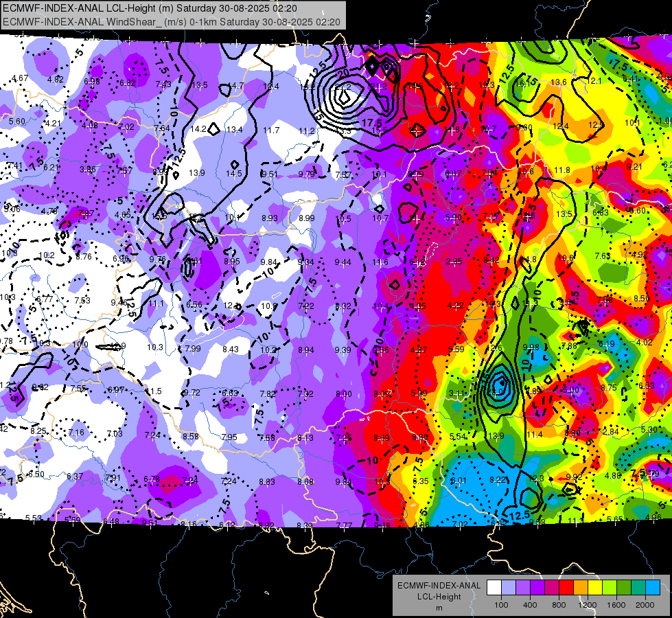Click the wind shear value 8.00
Image resolution: width=672 pixels, height=618 pixels.
click(344, 393)
